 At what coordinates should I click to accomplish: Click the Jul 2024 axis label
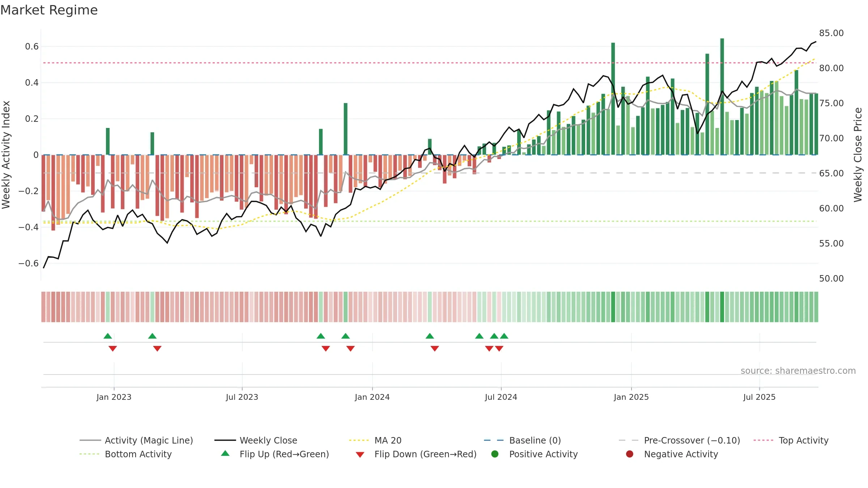tap(501, 397)
